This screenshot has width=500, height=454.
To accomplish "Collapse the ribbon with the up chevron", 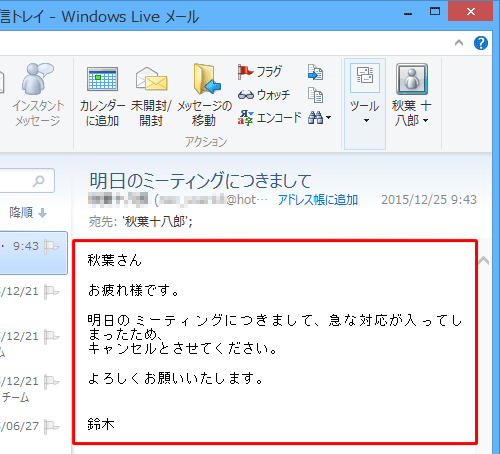I will point(459,43).
